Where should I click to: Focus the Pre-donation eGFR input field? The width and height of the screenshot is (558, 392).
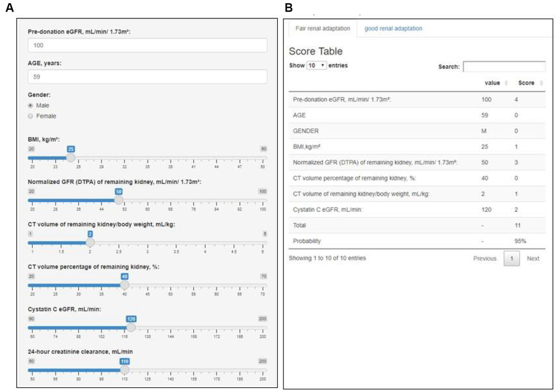(147, 45)
